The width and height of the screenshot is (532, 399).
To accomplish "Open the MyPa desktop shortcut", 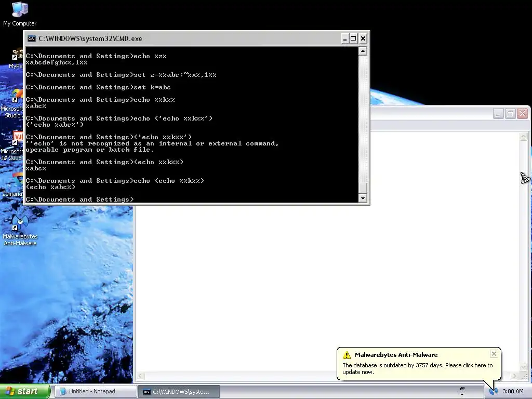I will coord(16,59).
